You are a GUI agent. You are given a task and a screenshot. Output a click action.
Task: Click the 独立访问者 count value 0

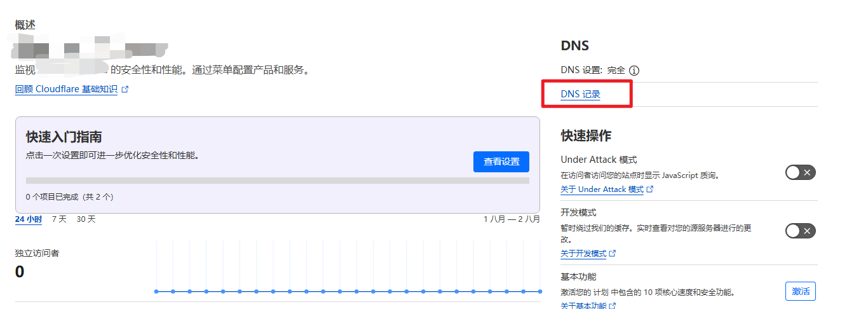coord(20,272)
